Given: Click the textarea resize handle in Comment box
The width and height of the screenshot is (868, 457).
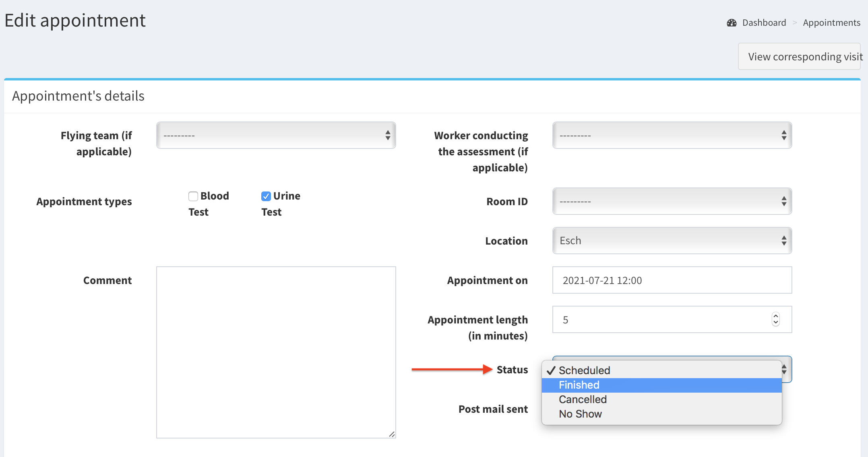Looking at the screenshot, I should click(x=392, y=434).
